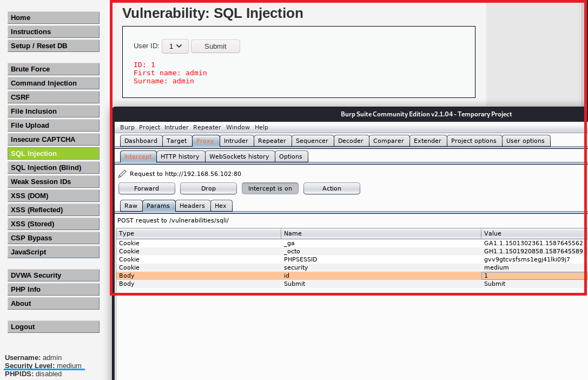Viewport: 588px width, 380px height.
Task: Switch to the Target tab
Action: 177,141
